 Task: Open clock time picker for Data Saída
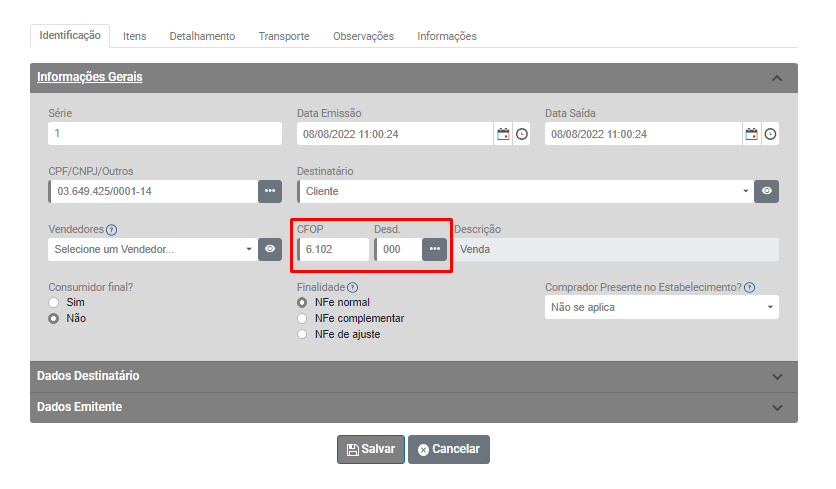[771, 134]
